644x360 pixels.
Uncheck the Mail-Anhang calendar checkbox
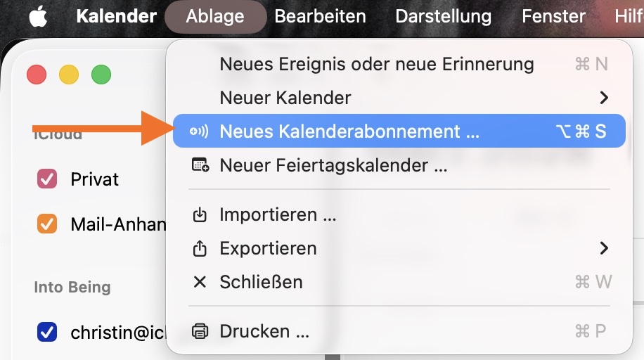(x=46, y=224)
